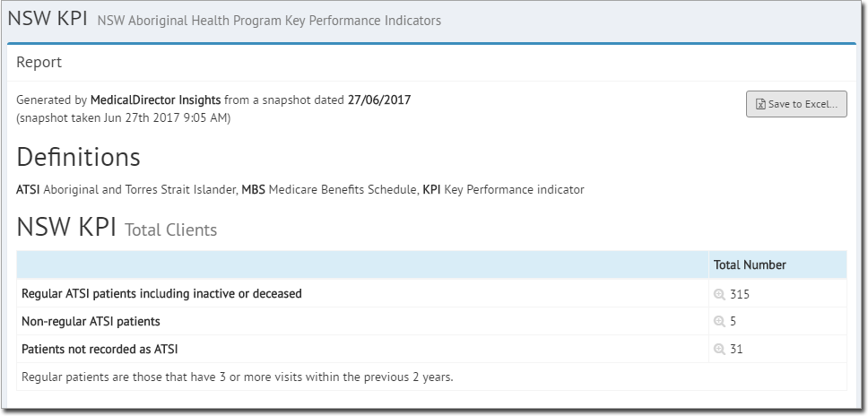The width and height of the screenshot is (868, 416).
Task: Click the Non-regular ATSI patients row label
Action: coord(91,321)
